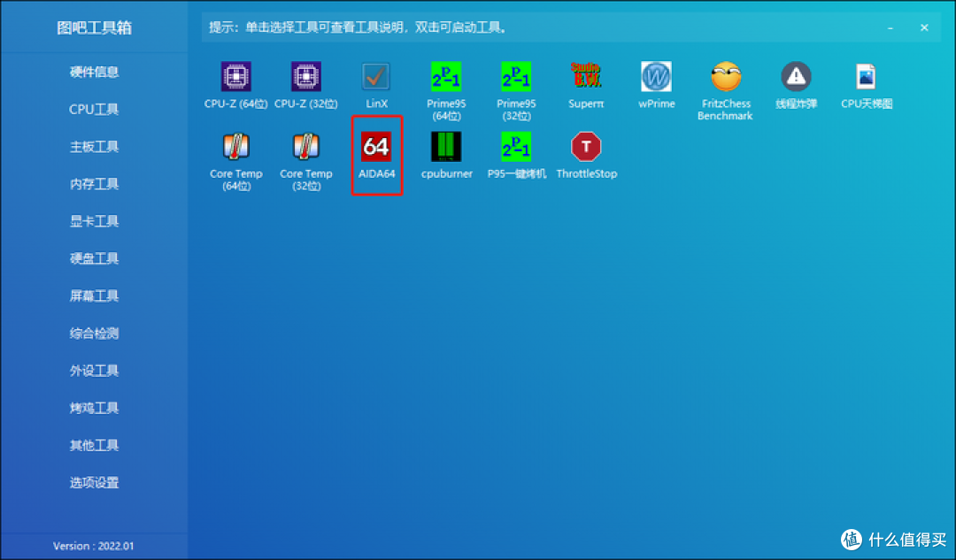Open 硬件信息 category in sidebar

(94, 72)
